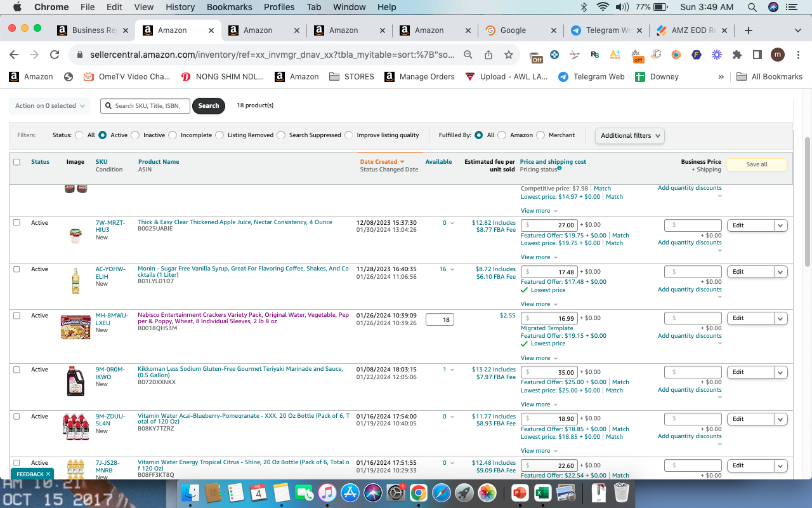This screenshot has width=812, height=508.
Task: Toggle the Chrome side panel icon
Action: click(x=757, y=55)
